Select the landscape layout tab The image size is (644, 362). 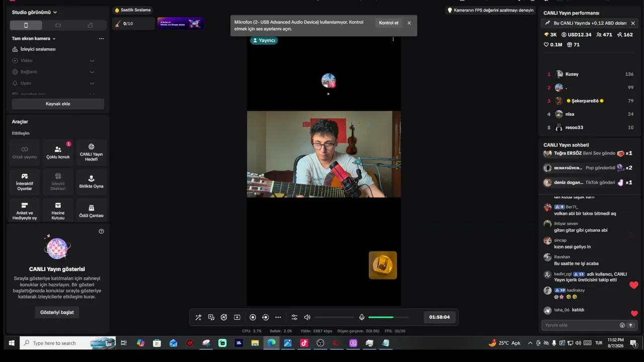pos(58,25)
